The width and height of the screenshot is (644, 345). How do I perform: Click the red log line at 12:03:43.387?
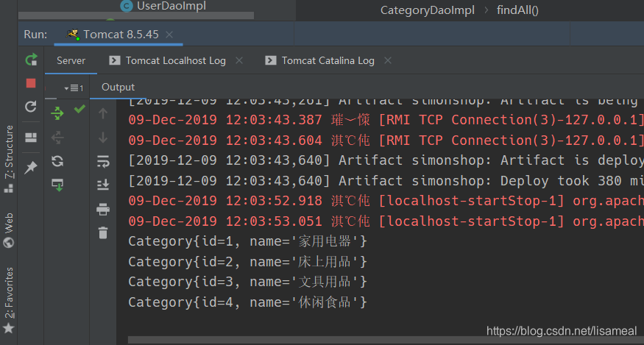click(386, 119)
